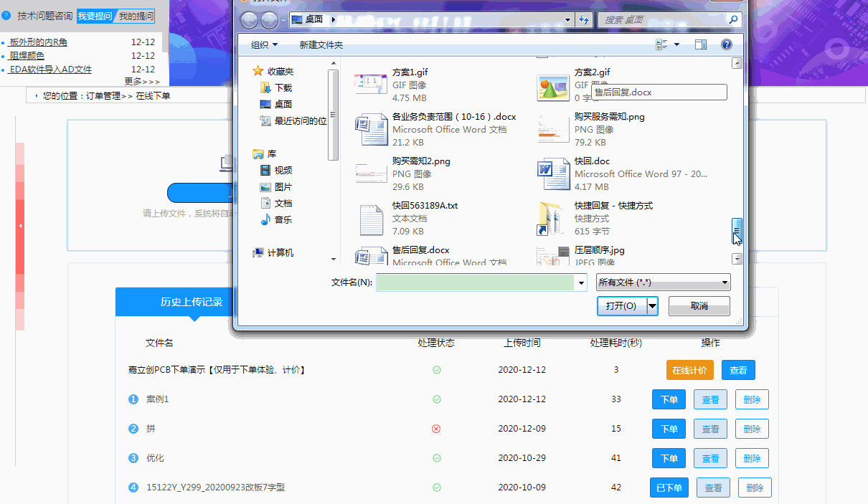Click the 在线计价 orange button

tap(689, 370)
